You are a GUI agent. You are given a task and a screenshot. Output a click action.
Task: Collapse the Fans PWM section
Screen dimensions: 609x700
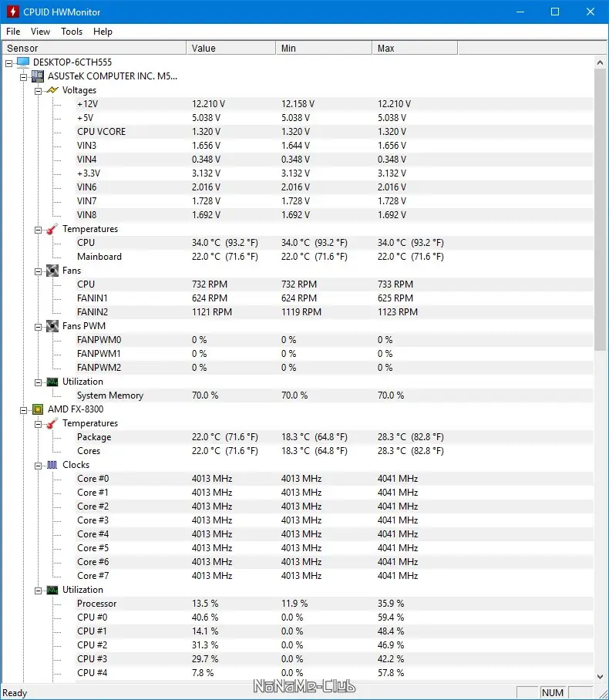click(x=38, y=326)
